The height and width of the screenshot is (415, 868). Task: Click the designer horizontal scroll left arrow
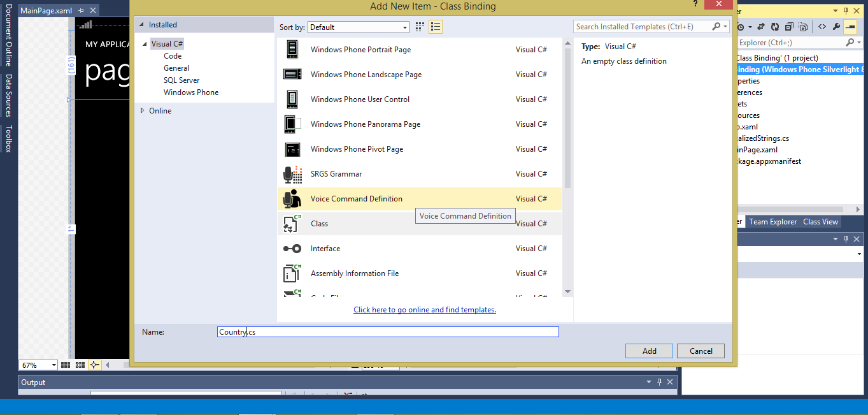click(x=107, y=365)
